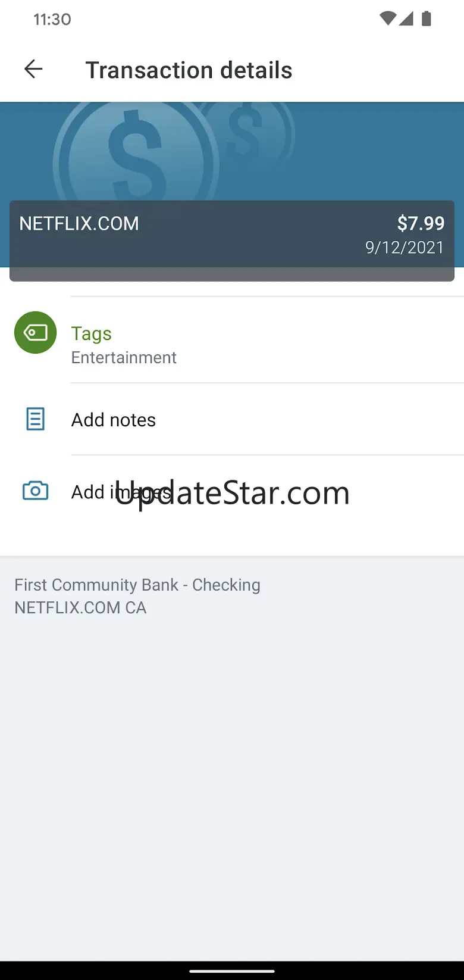Click the NETFLIX.COM CA description line
This screenshot has height=980, width=464.
click(x=80, y=608)
